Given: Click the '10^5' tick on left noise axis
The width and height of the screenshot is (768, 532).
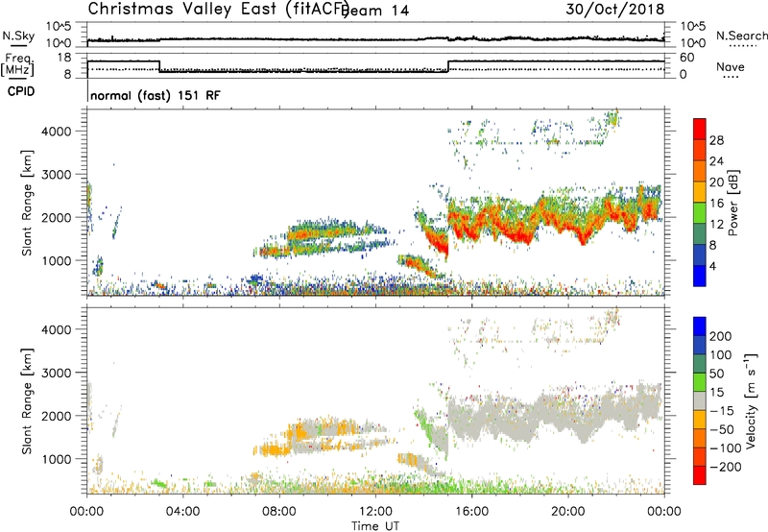Looking at the screenshot, I should (x=59, y=26).
